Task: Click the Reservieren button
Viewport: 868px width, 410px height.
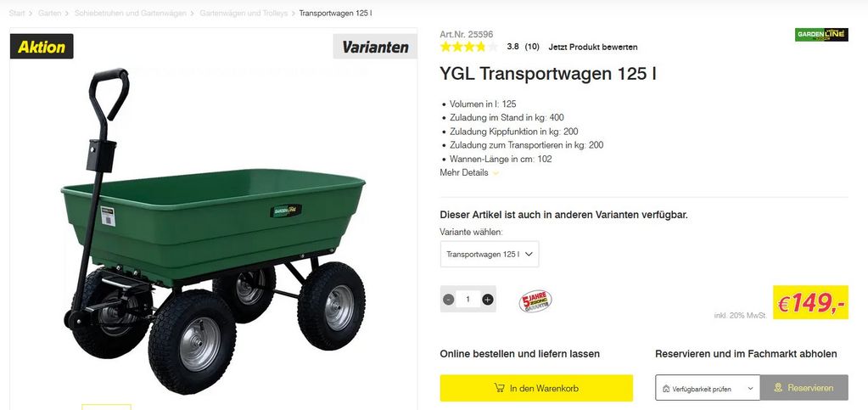Action: click(804, 388)
